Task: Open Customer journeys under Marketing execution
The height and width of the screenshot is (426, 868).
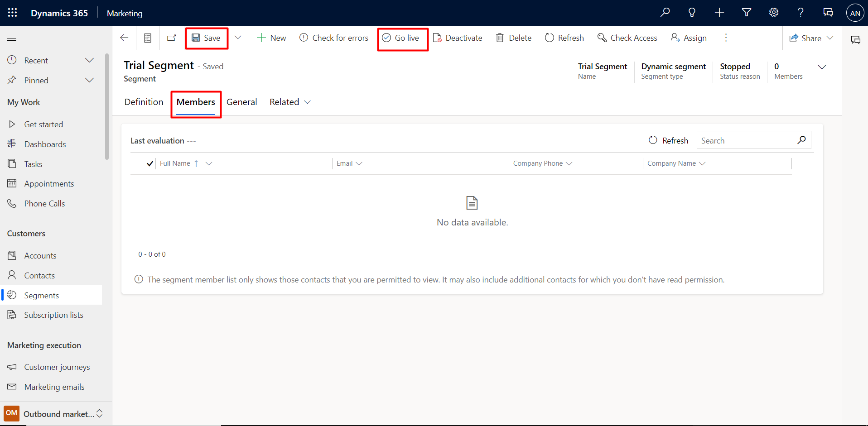Action: pyautogui.click(x=57, y=367)
